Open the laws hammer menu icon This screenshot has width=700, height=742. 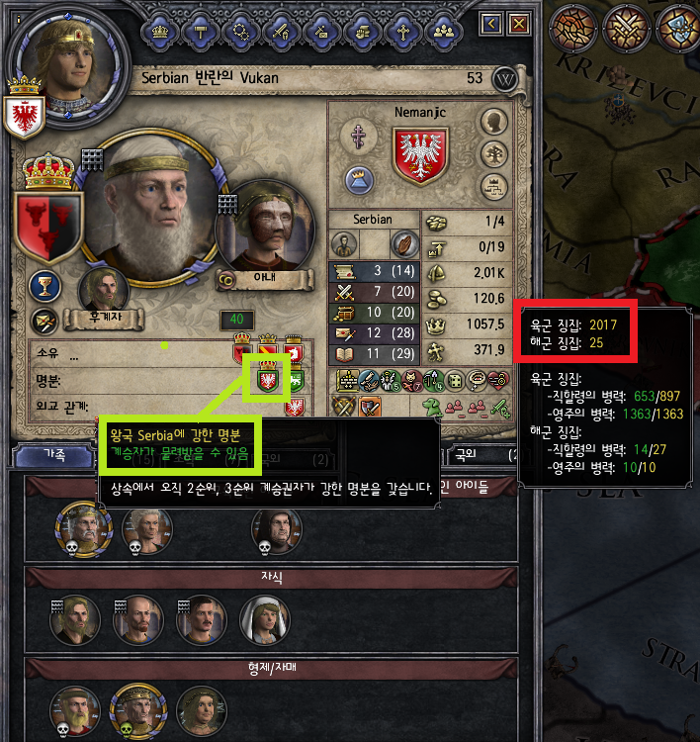[201, 32]
